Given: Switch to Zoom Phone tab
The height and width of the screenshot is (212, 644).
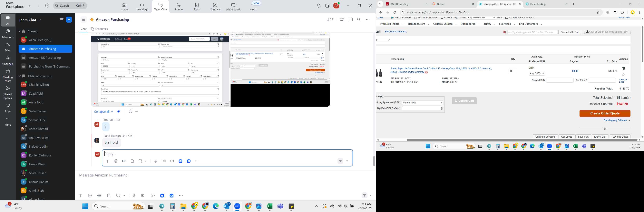Looking at the screenshot, I should pos(179,7).
